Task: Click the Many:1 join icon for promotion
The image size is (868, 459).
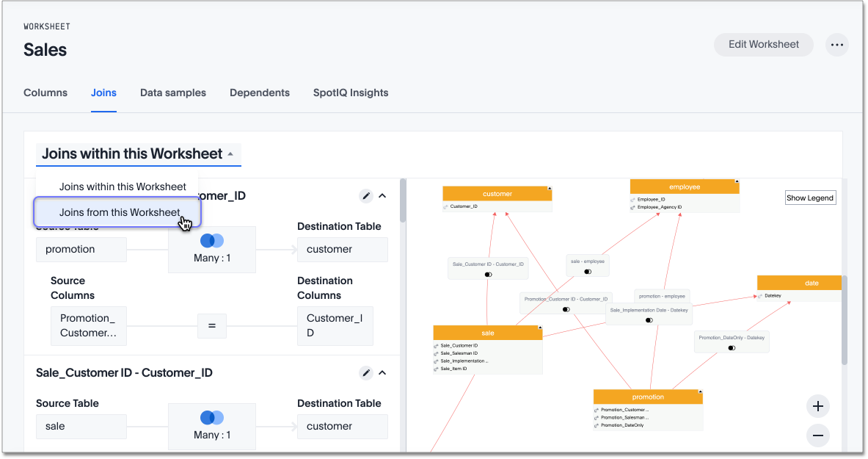Action: [x=212, y=241]
